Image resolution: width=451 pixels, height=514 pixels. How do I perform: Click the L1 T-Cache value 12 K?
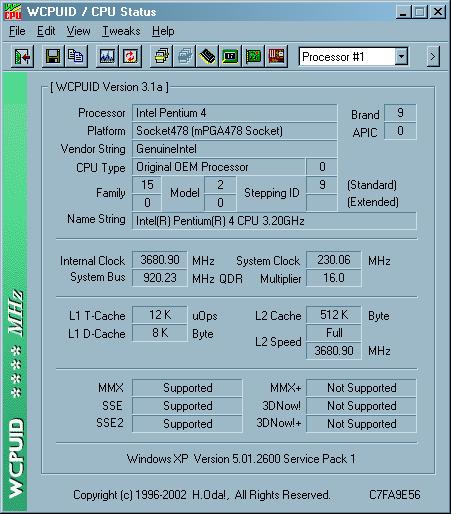(160, 315)
